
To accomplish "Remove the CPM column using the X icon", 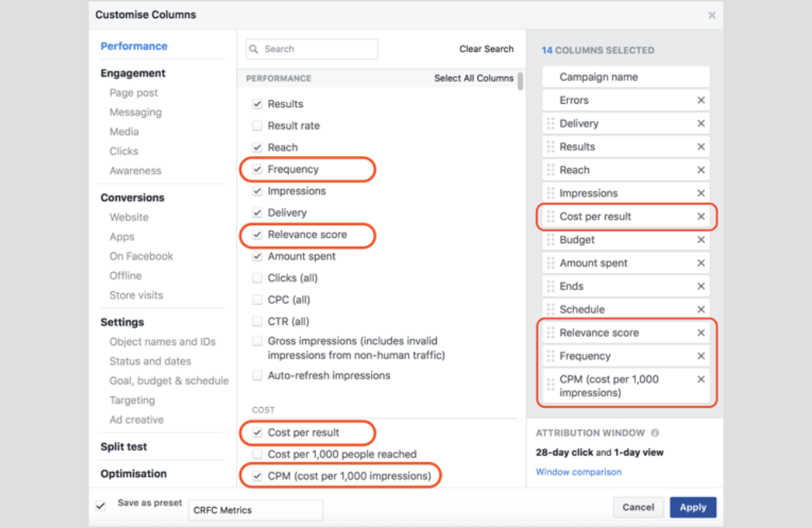I will coord(702,379).
